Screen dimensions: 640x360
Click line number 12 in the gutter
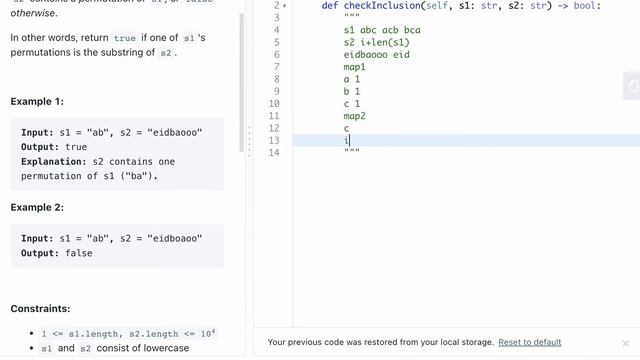click(x=274, y=128)
